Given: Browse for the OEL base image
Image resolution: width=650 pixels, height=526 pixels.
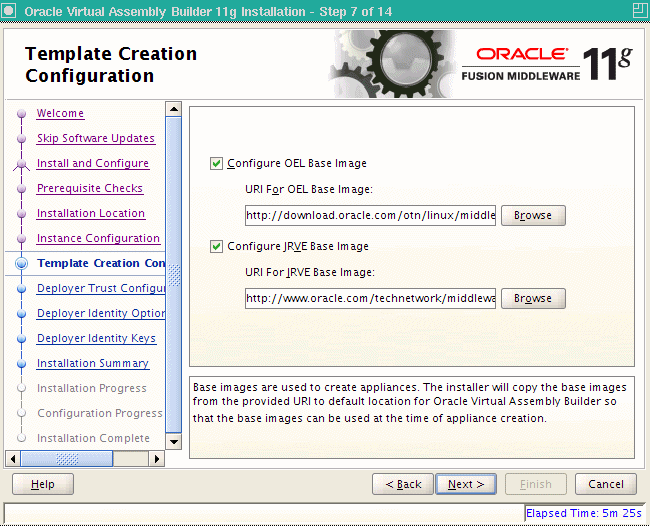Looking at the screenshot, I should (533, 216).
